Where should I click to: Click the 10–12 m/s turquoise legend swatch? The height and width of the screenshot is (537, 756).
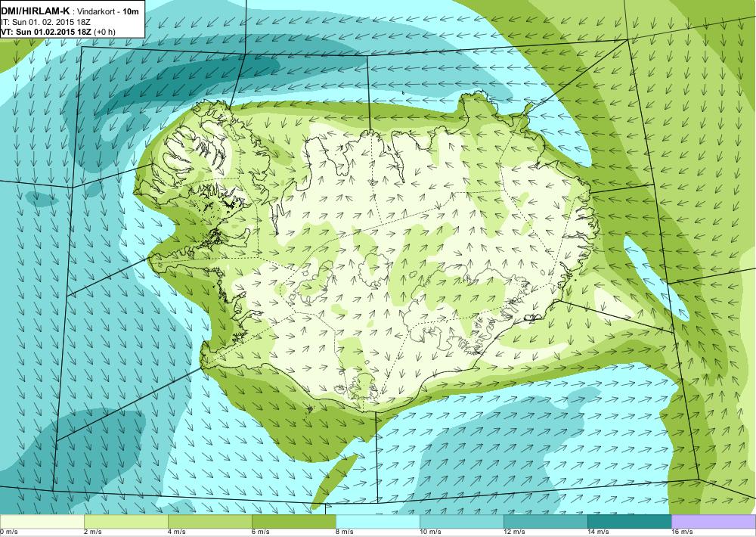pos(462,521)
